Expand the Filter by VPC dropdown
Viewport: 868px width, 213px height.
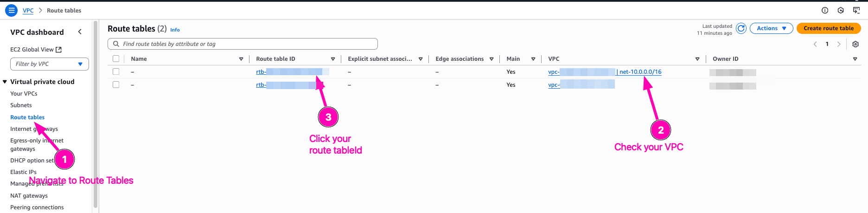coord(49,64)
